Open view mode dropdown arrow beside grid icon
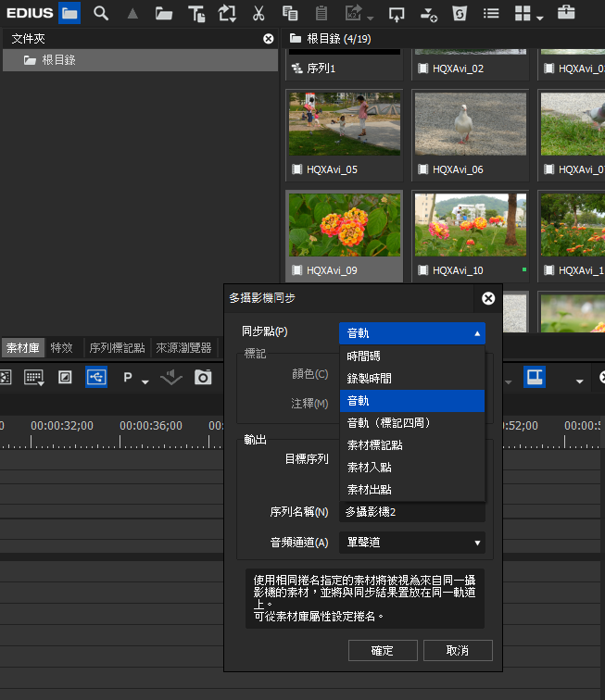 tap(540, 19)
